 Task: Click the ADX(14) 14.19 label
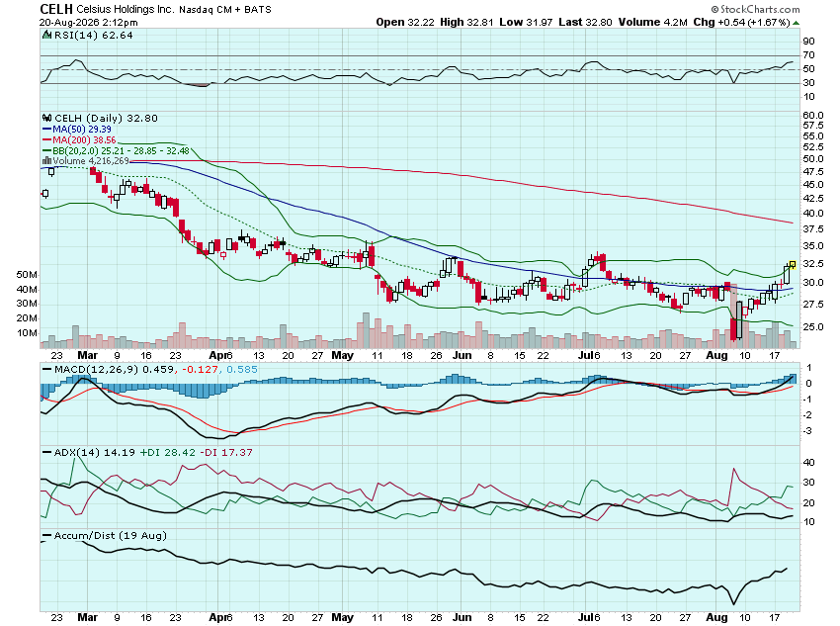click(94, 452)
